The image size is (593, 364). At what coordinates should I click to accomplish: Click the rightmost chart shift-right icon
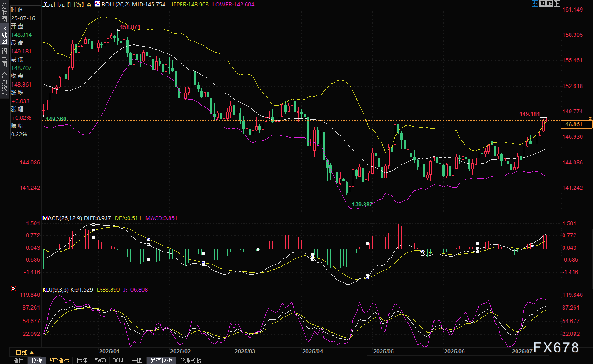pyautogui.click(x=558, y=4)
